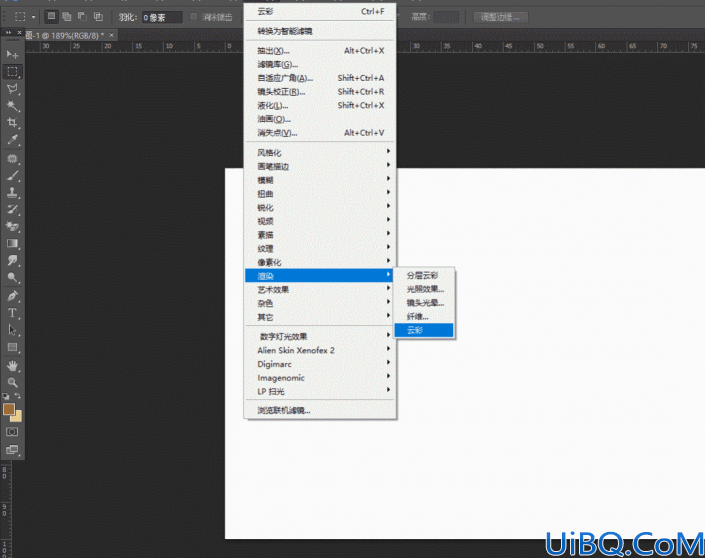705x558 pixels.
Task: Select the Eyedropper tool
Action: pos(12,140)
